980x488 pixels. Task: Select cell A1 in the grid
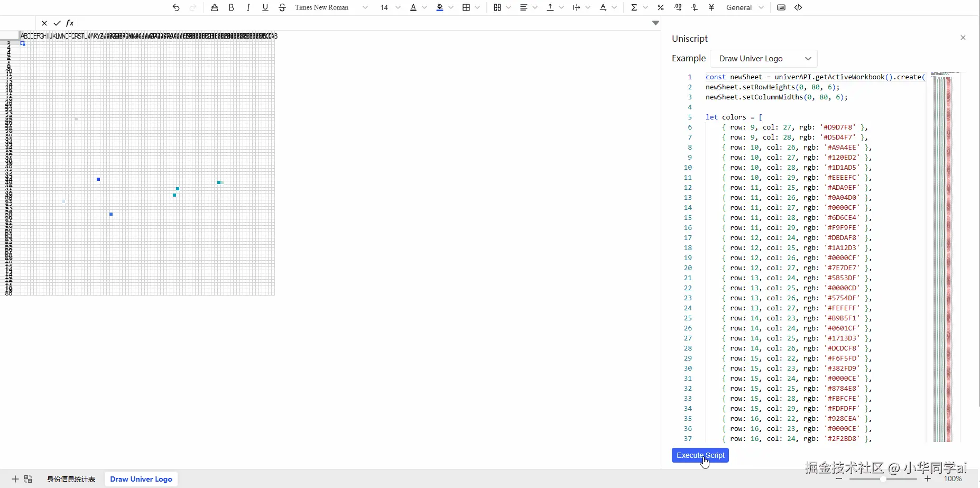tap(22, 43)
